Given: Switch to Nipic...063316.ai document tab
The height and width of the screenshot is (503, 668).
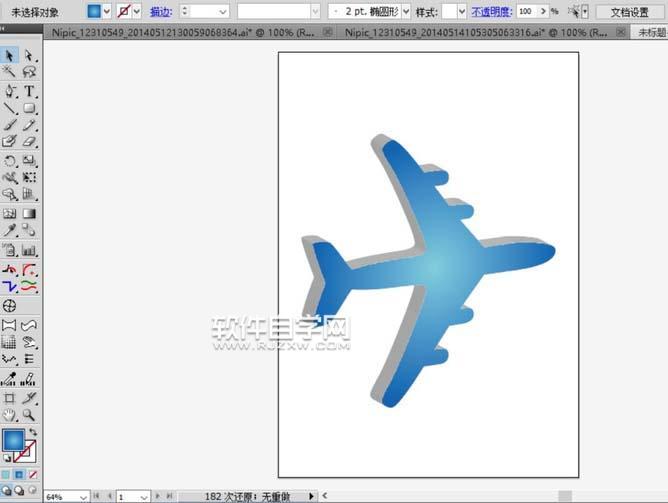Looking at the screenshot, I should click(476, 32).
